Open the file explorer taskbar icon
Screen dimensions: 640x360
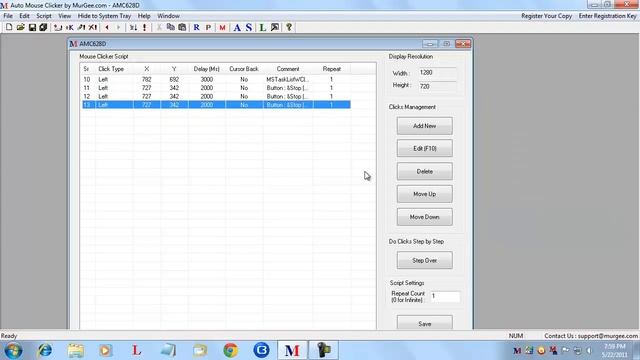point(76,350)
